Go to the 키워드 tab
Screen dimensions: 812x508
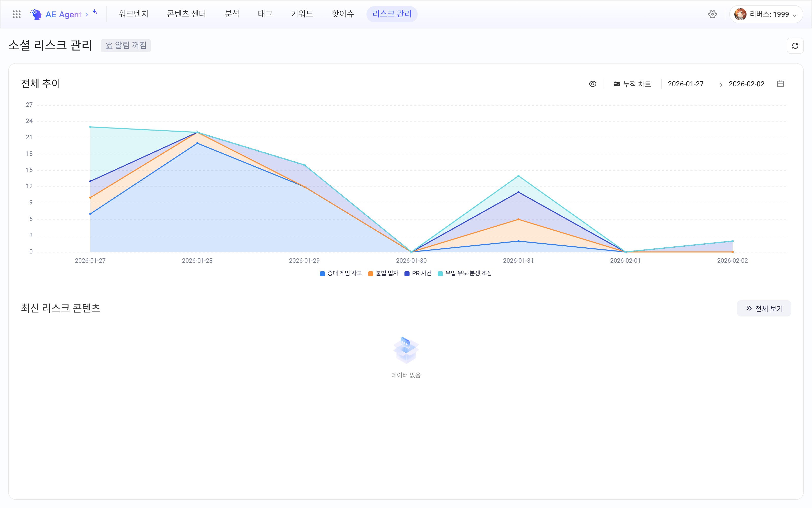point(302,14)
